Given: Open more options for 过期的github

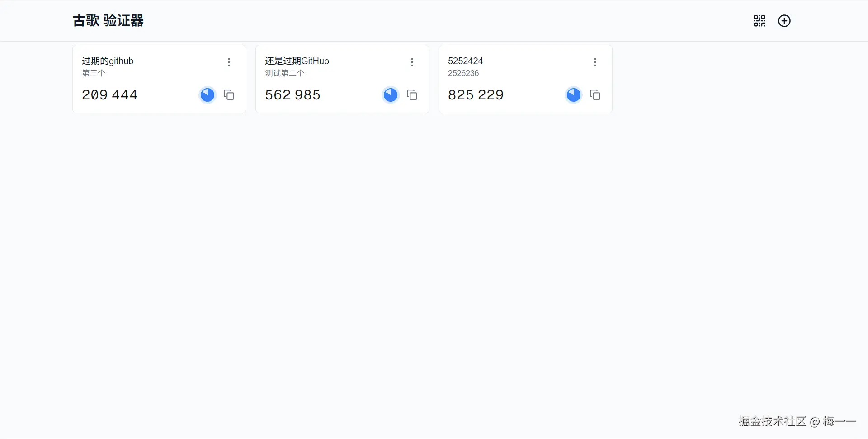Looking at the screenshot, I should click(229, 62).
